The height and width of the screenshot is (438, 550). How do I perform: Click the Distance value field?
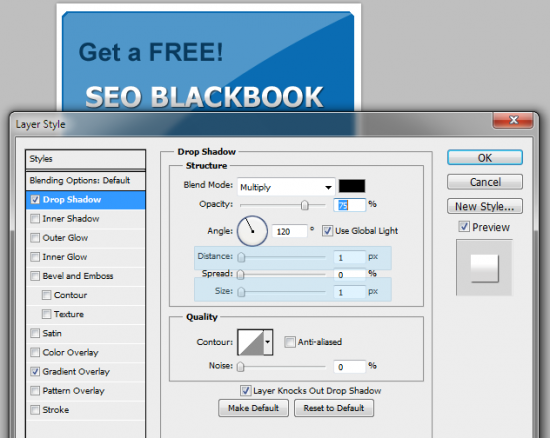(x=349, y=258)
